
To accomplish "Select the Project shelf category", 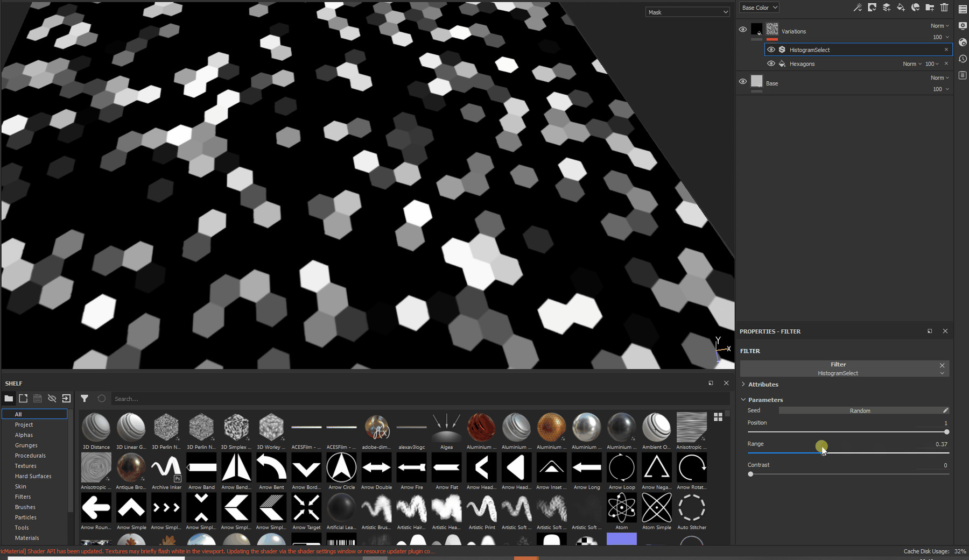I will (x=24, y=424).
